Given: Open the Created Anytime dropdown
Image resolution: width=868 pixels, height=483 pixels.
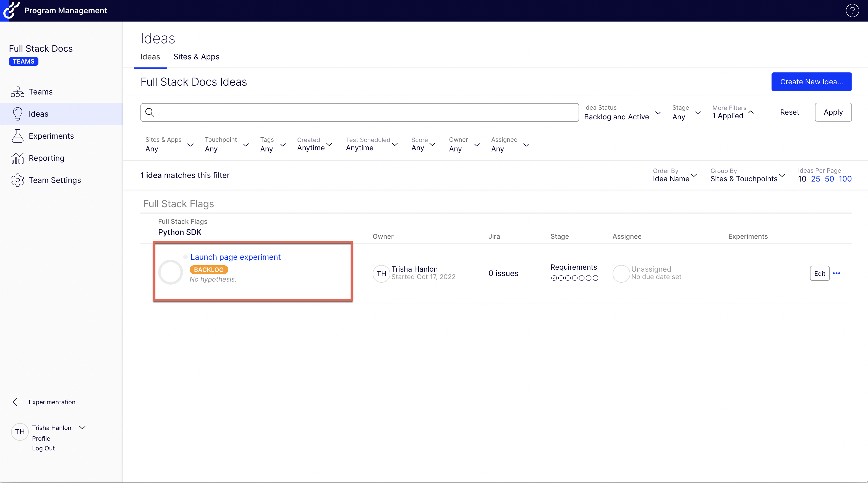Looking at the screenshot, I should [315, 144].
